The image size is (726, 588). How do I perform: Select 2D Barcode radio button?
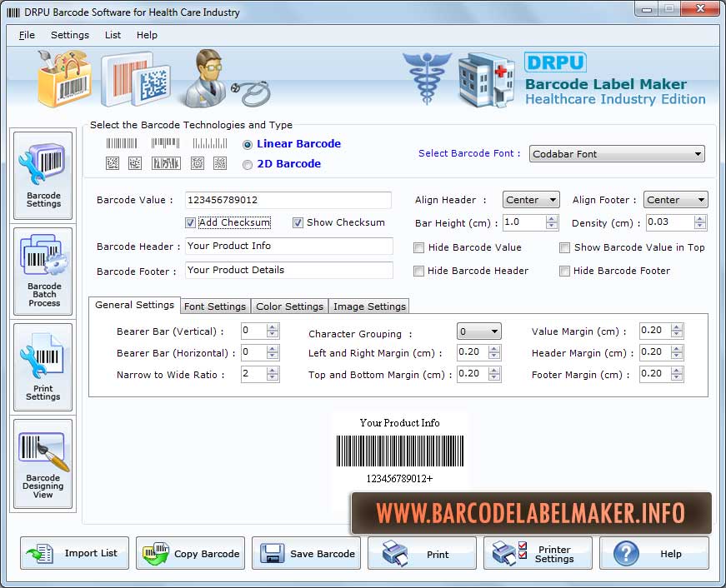tap(248, 165)
